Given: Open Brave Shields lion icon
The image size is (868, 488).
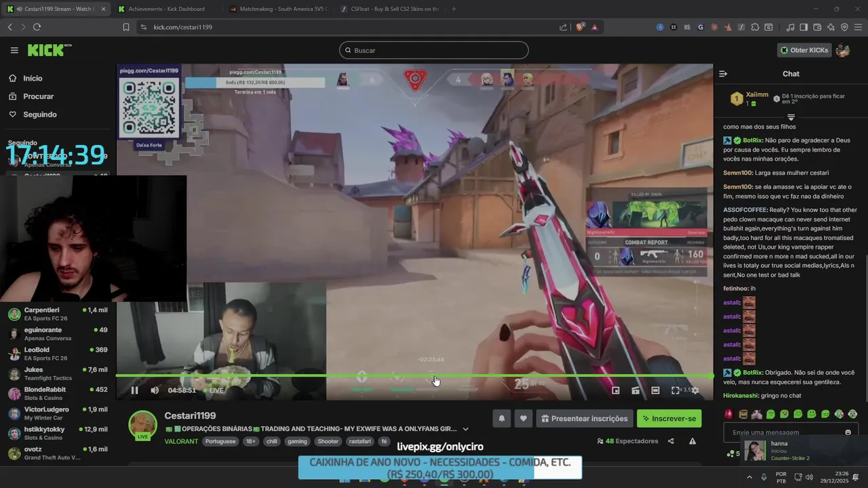Looking at the screenshot, I should [x=580, y=27].
